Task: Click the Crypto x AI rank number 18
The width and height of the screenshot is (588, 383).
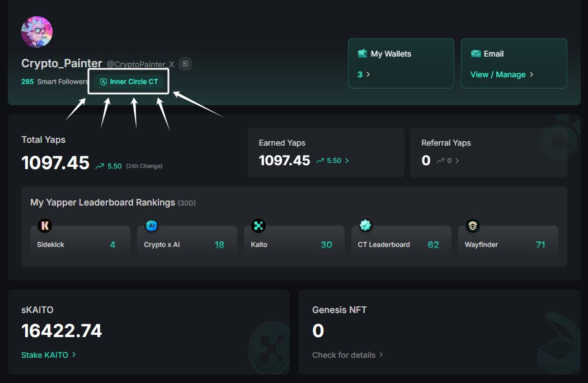Action: [x=219, y=245]
